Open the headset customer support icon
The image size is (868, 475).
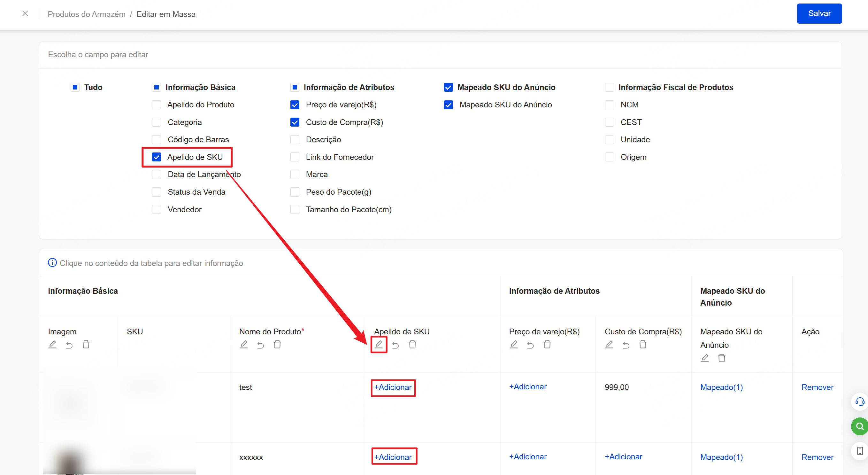click(860, 401)
